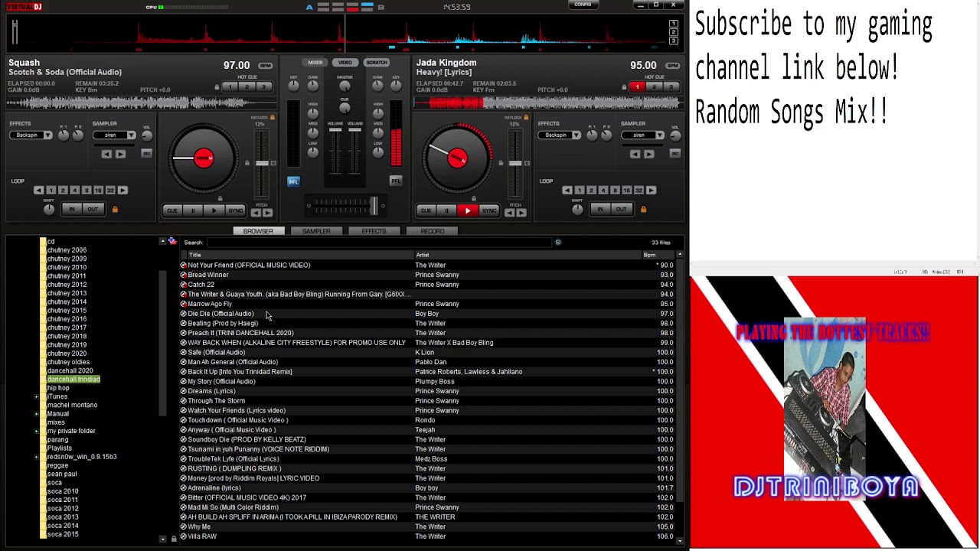980x551 pixels.
Task: Click the left channel GAIN knob
Action: 312,86
